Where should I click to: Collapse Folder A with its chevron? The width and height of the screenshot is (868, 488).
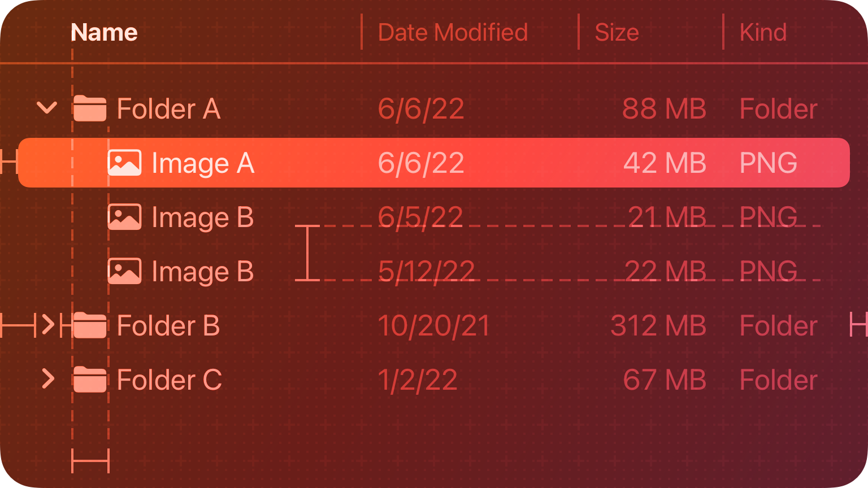coord(47,107)
